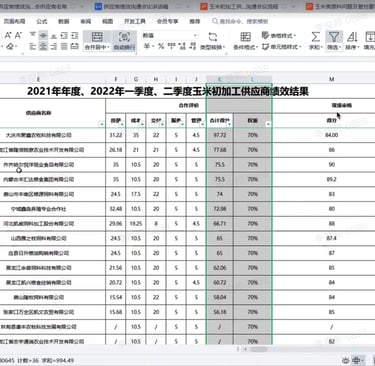Click the 求和 sum sigma icon

pyautogui.click(x=315, y=37)
